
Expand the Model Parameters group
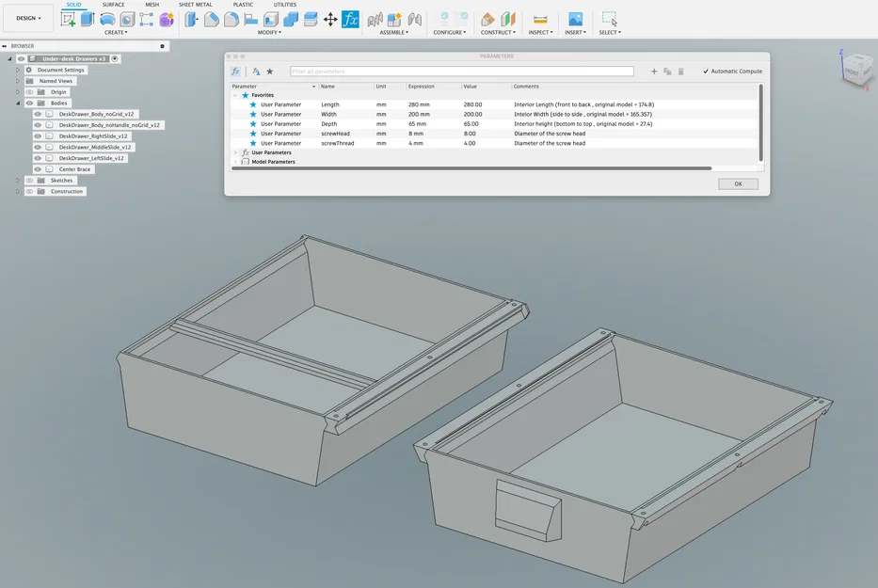(x=237, y=161)
